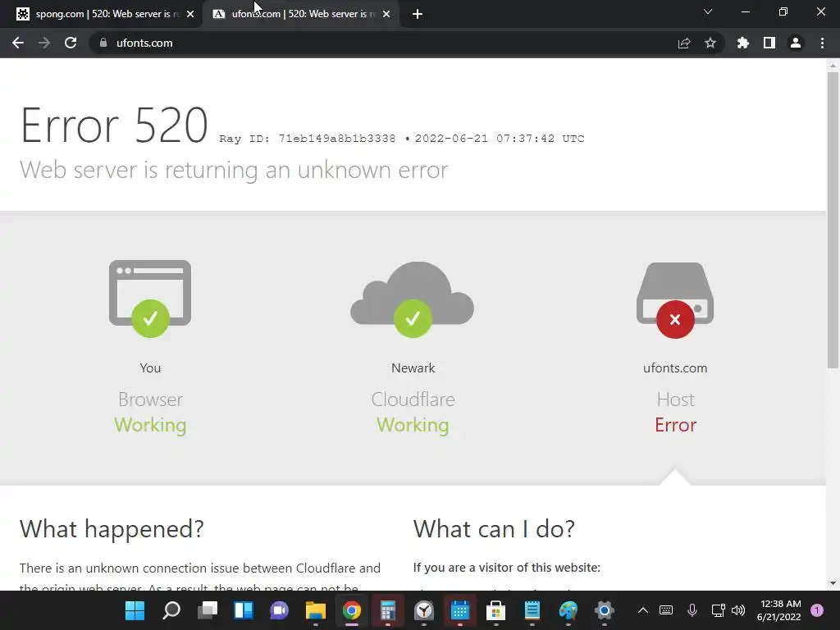The height and width of the screenshot is (630, 840).
Task: Click the host server error icon
Action: tap(675, 300)
